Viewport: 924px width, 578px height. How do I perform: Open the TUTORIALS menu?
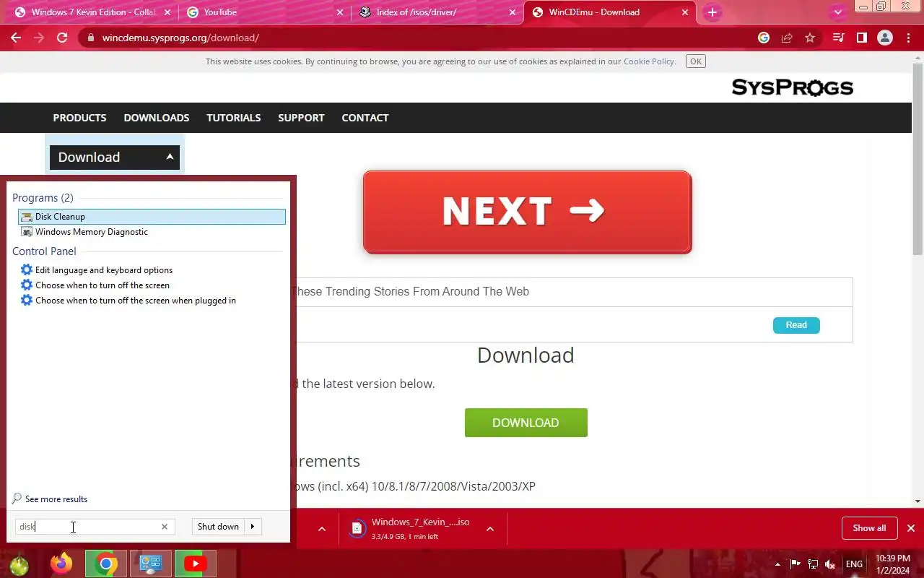click(233, 118)
